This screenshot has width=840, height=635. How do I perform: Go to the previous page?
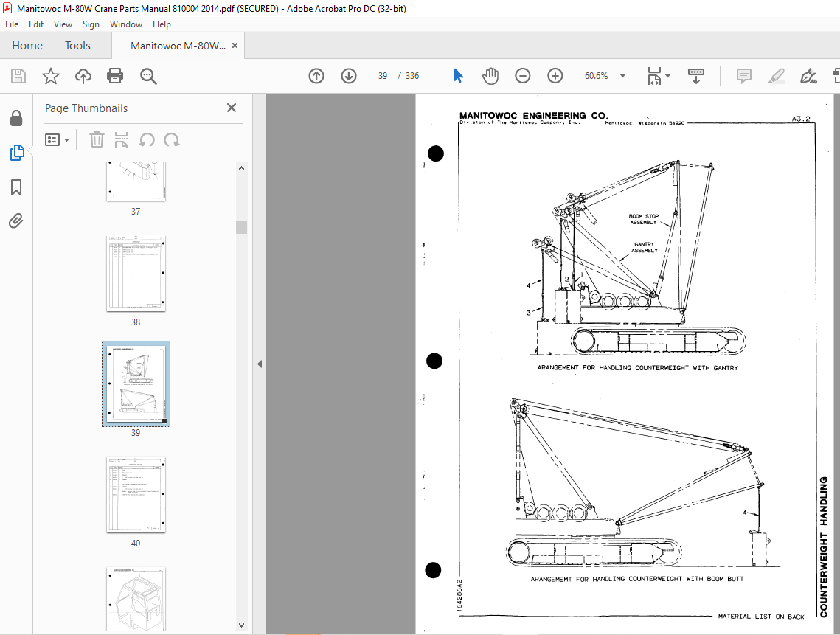pos(316,76)
